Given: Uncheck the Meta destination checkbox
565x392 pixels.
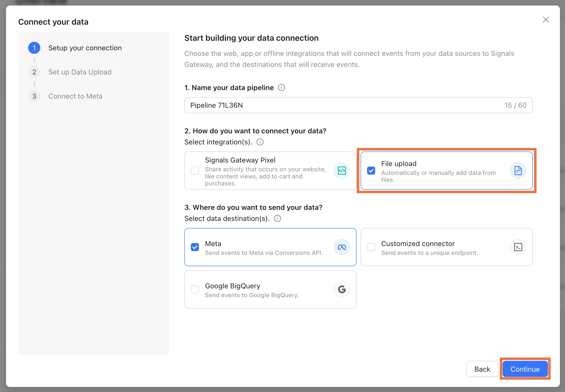Looking at the screenshot, I should click(195, 247).
